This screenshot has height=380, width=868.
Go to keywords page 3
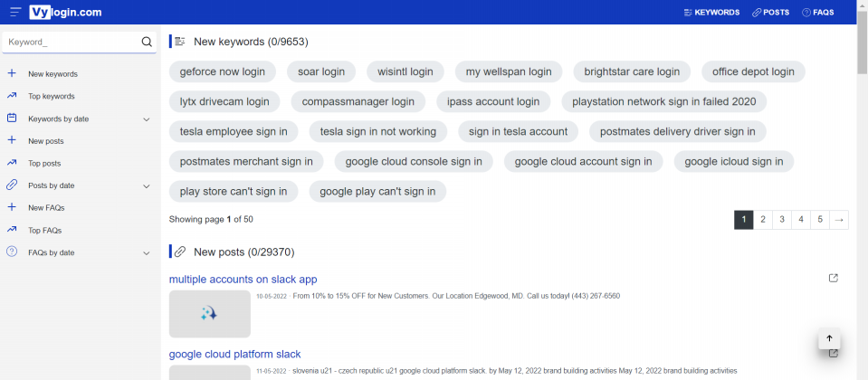click(x=782, y=220)
